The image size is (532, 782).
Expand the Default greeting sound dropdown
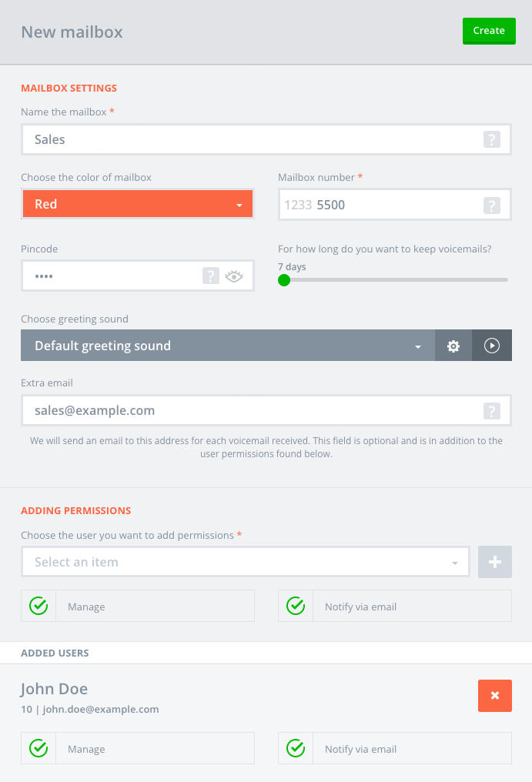point(228,346)
